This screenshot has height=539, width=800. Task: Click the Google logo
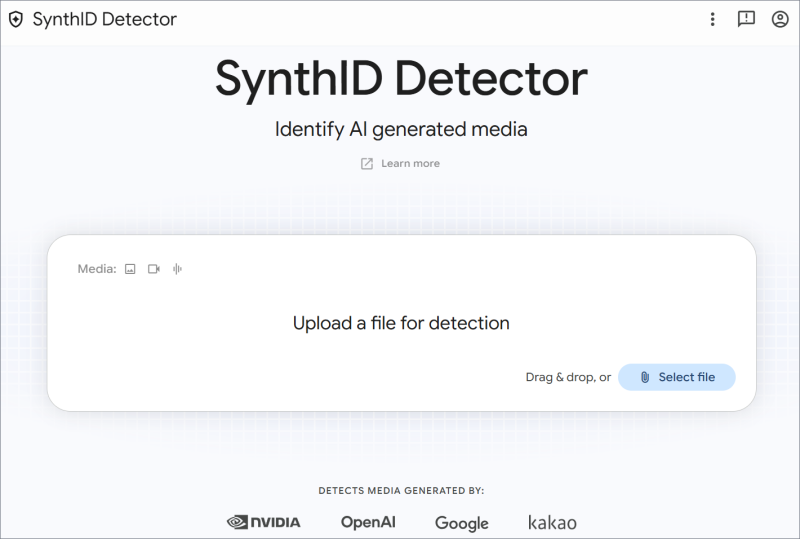pos(462,523)
